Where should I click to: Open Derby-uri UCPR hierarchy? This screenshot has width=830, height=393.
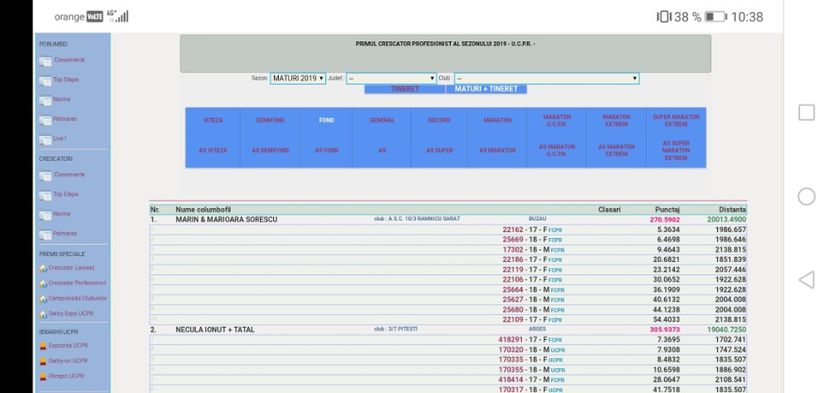coord(68,361)
